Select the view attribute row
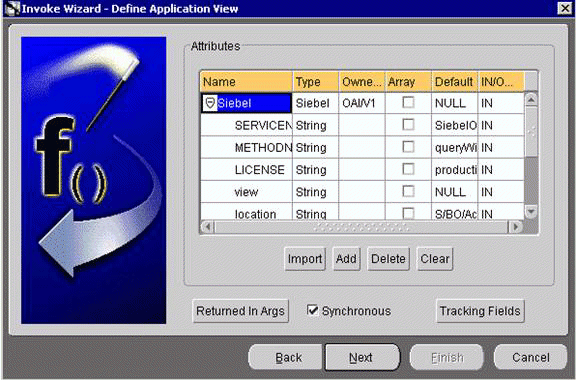This screenshot has height=380, width=576. tap(362, 192)
